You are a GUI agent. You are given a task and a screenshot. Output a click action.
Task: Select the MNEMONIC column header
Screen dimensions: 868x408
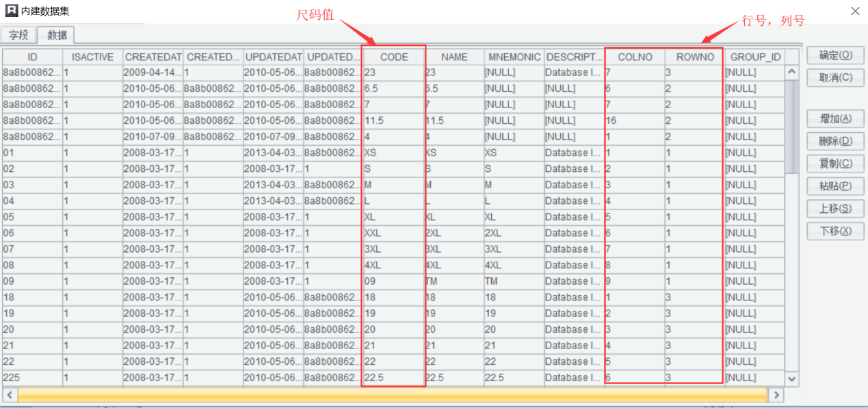(x=514, y=57)
